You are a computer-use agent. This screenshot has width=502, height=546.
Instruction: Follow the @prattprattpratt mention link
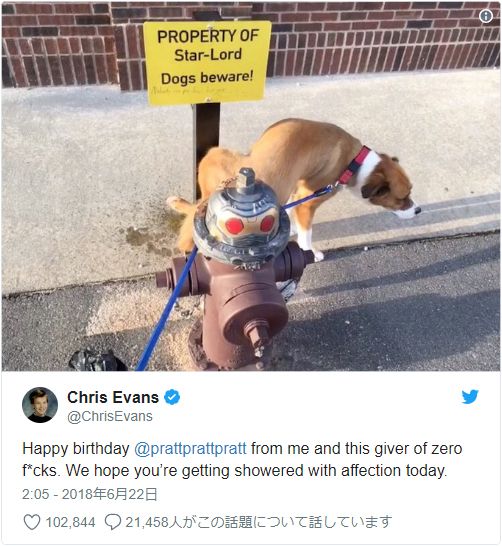click(190, 448)
